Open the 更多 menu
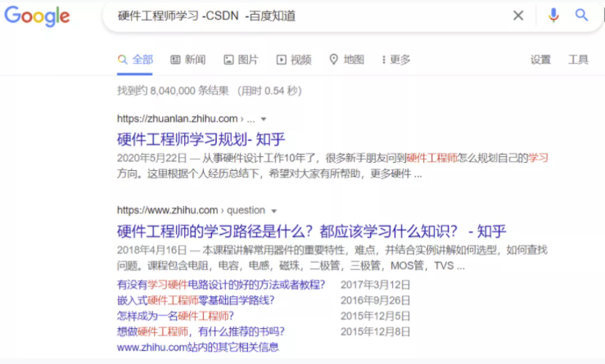 click(x=396, y=60)
